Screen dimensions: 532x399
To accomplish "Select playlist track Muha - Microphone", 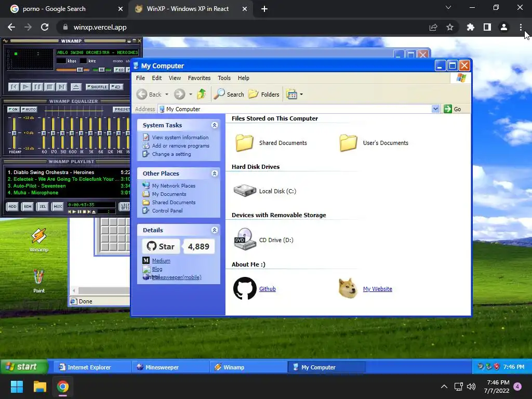I will click(x=68, y=193).
